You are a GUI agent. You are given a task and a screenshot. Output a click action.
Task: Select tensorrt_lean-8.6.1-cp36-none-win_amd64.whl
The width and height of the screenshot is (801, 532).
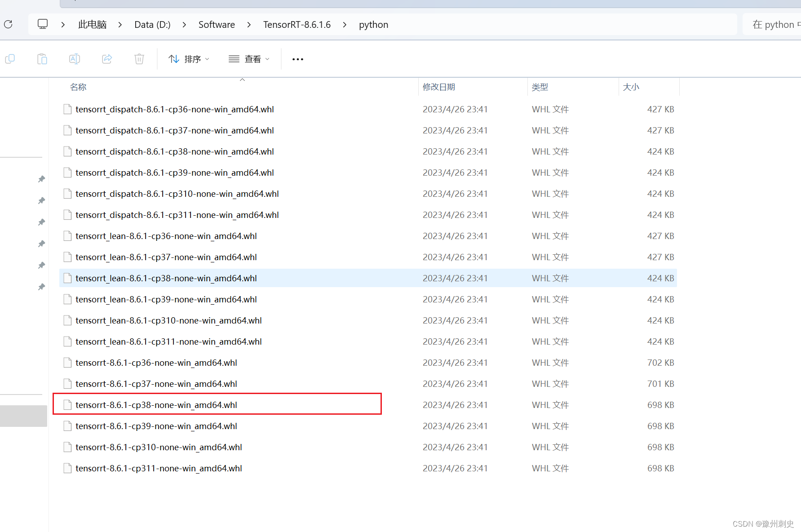pos(368,236)
